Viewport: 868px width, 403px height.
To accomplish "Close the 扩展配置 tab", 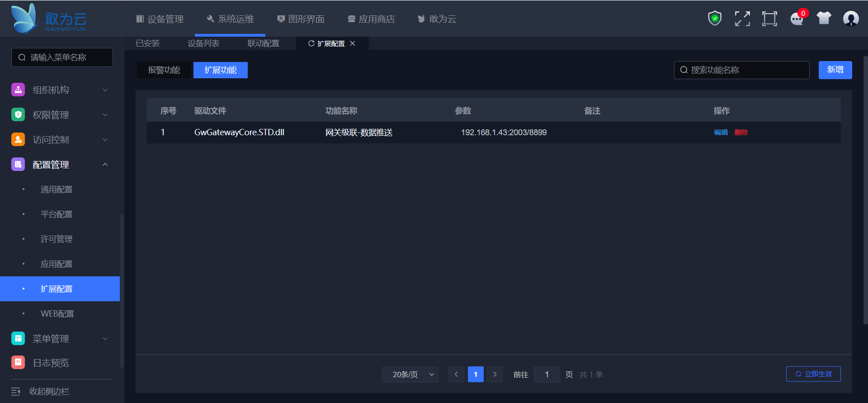I will 353,43.
